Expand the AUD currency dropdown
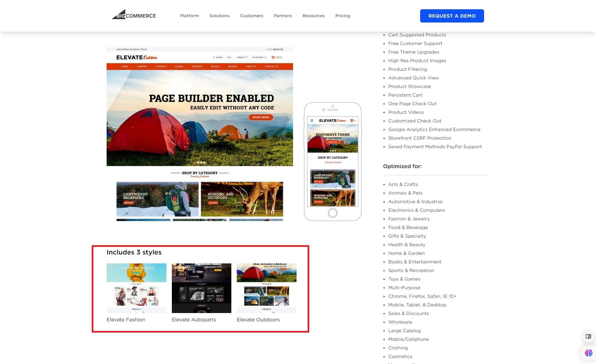 pyautogui.click(x=229, y=57)
